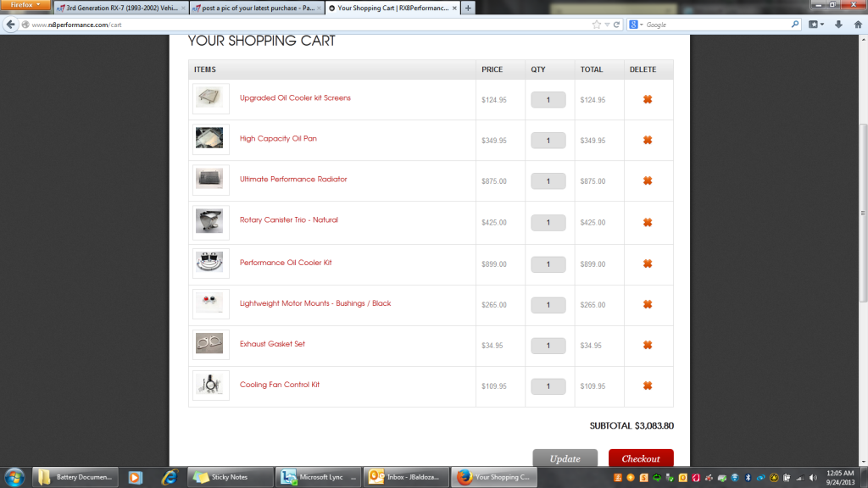
Task: Switch to 3rd Generation RX-7 tab
Action: (120, 8)
